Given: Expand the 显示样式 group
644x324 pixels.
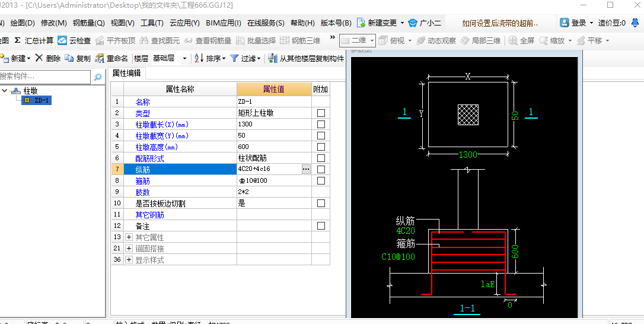Looking at the screenshot, I should (x=129, y=260).
